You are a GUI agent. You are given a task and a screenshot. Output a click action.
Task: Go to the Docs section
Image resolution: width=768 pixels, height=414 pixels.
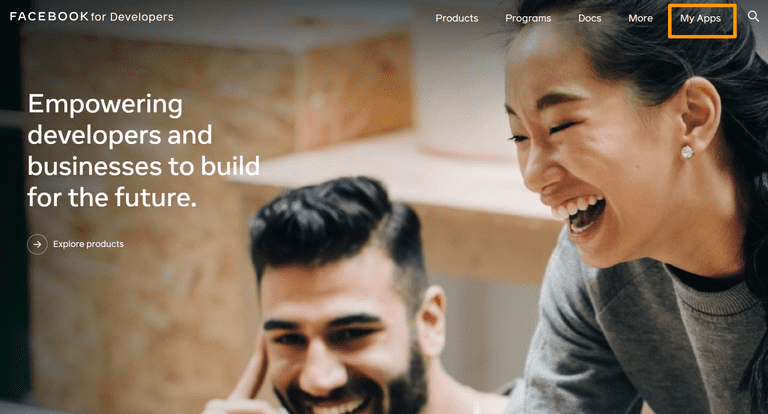click(589, 18)
